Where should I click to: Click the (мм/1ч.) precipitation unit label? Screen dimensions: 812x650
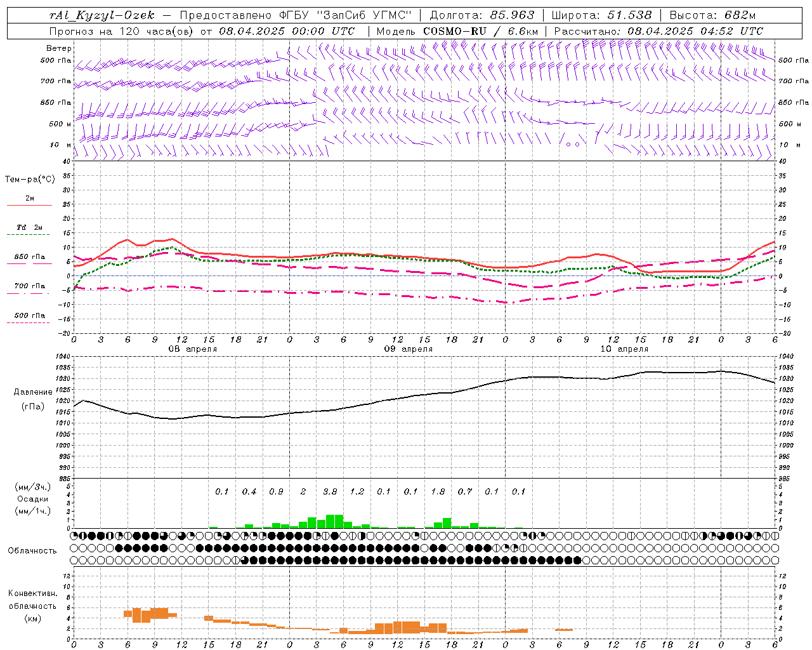click(32, 511)
